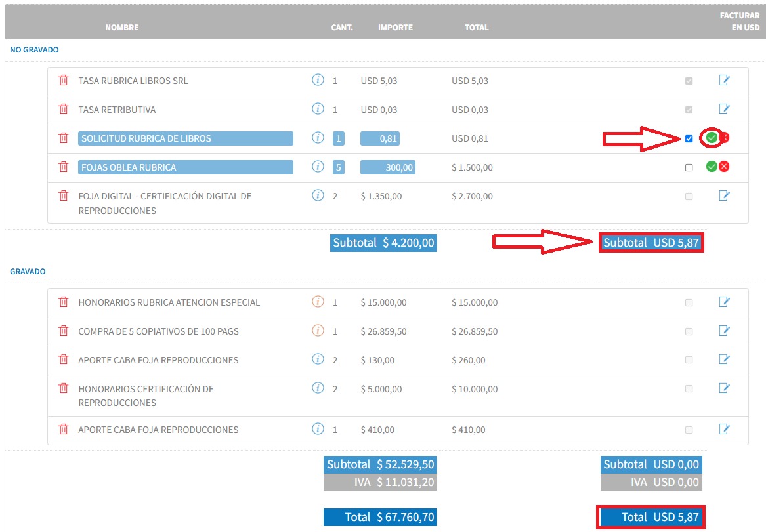Click the amount field showing 300,00
The image size is (766, 532).
tap(388, 167)
